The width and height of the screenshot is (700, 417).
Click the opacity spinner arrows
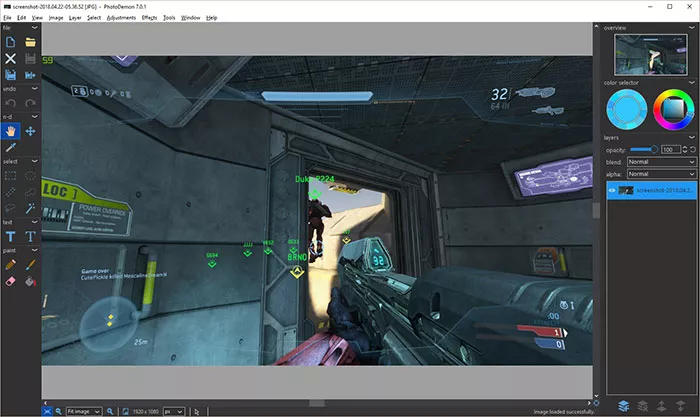[x=685, y=150]
